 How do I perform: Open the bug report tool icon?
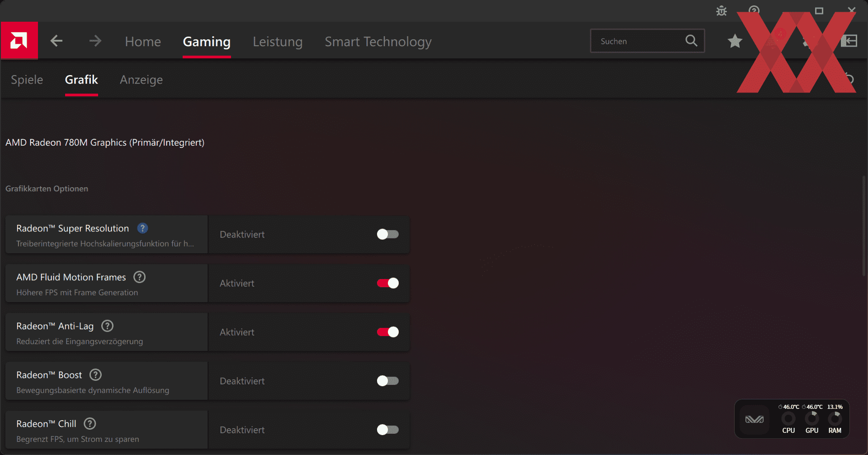click(x=722, y=10)
